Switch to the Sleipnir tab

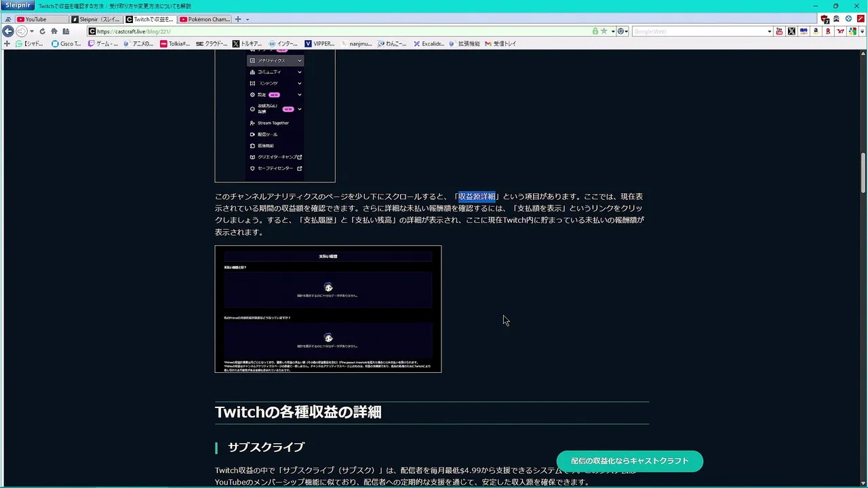(96, 19)
